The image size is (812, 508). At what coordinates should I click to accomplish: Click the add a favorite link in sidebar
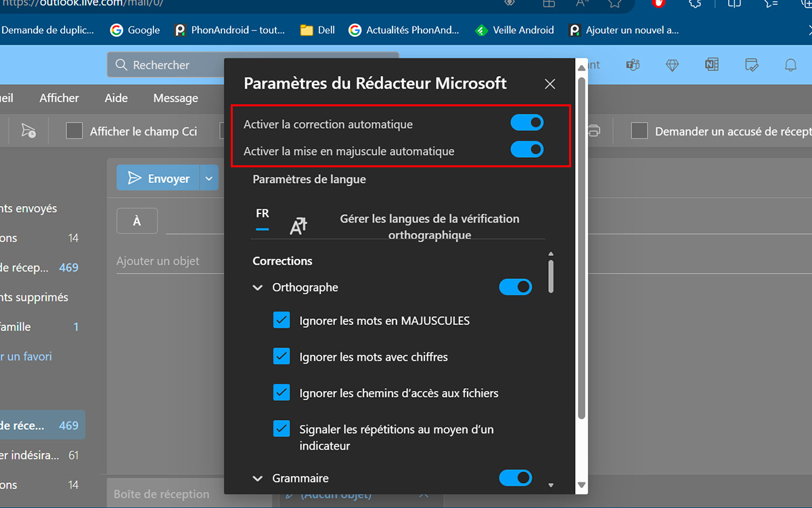tap(26, 356)
